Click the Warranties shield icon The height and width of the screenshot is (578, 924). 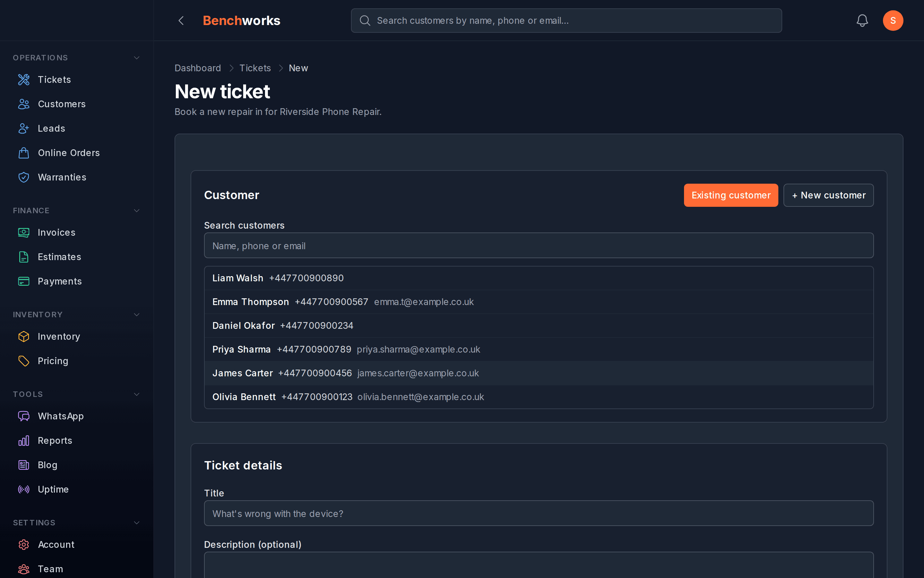(24, 177)
